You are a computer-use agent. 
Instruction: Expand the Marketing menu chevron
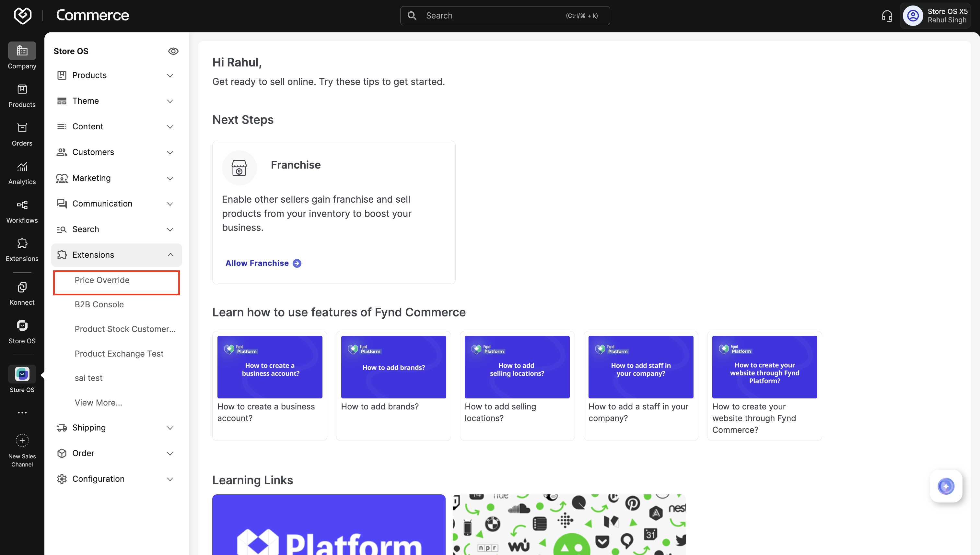click(170, 178)
